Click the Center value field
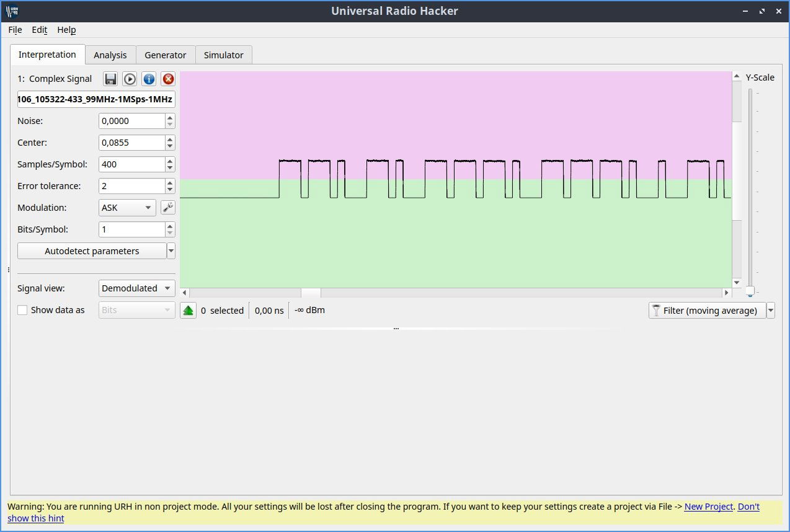Screen dimensions: 790x532 (x=132, y=143)
